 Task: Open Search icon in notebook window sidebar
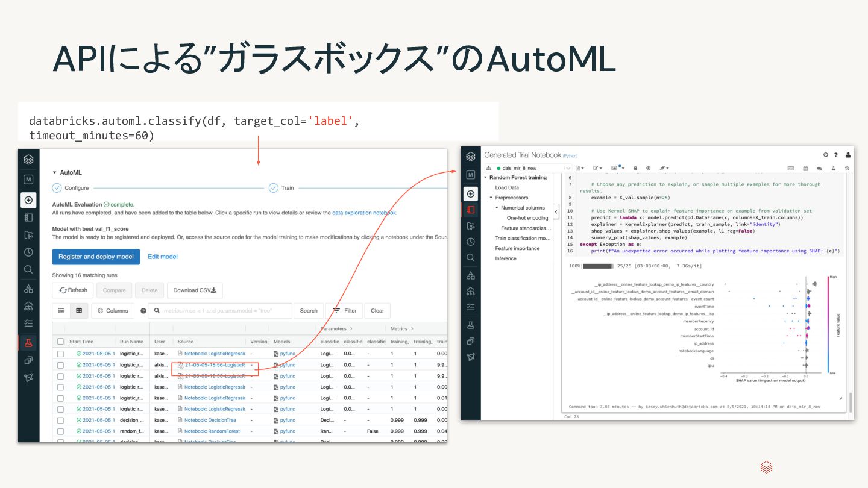coord(471,258)
